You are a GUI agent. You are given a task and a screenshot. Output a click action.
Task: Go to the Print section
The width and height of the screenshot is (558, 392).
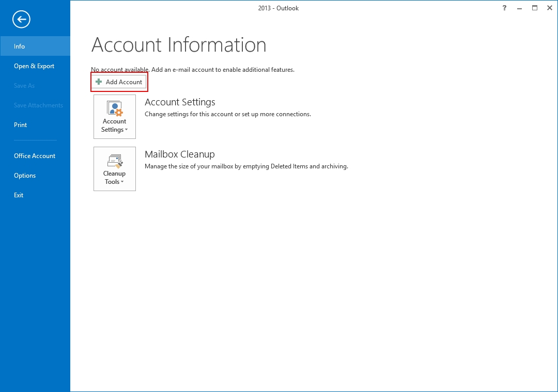(x=20, y=124)
